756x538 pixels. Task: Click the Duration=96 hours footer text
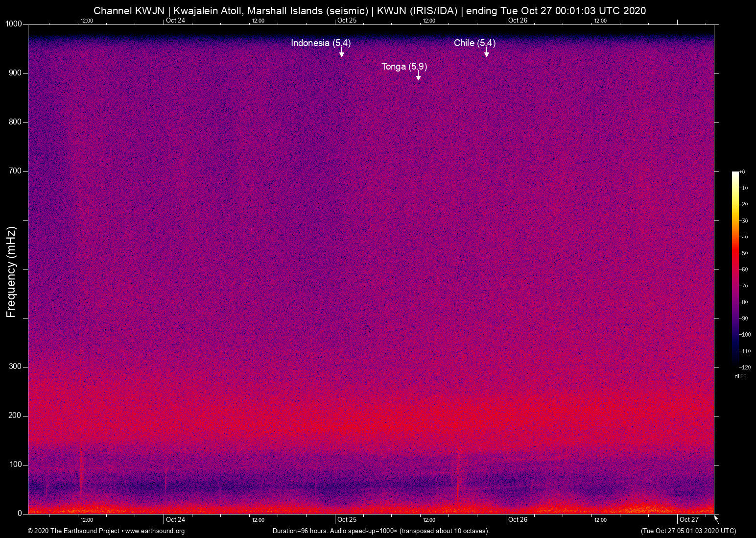point(300,531)
